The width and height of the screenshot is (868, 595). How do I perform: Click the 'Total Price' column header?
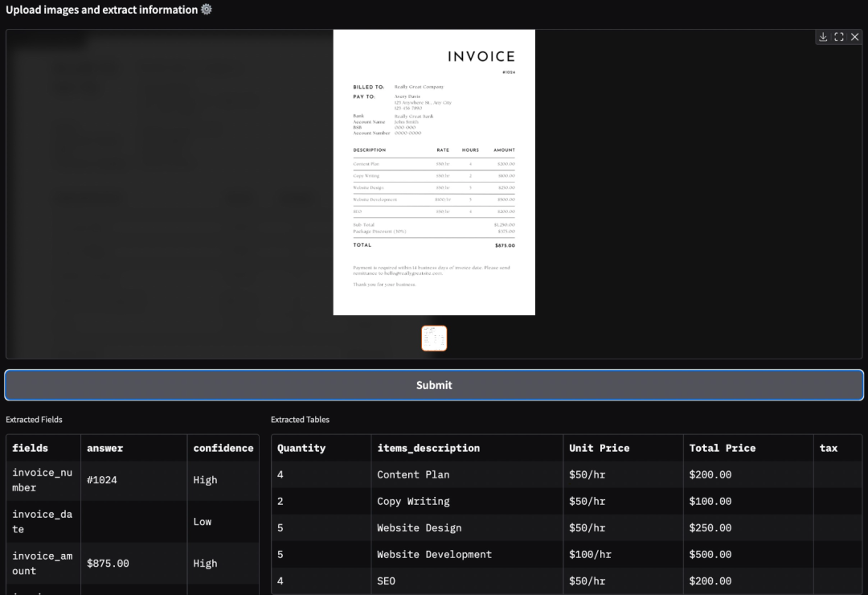(722, 448)
